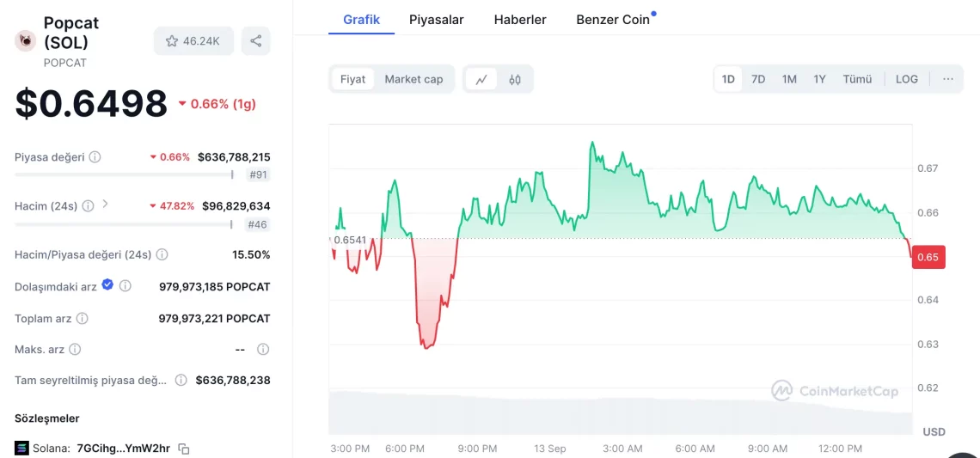Open info icon beside Maks. arz dashes
Image resolution: width=980 pixels, height=458 pixels.
coord(263,349)
